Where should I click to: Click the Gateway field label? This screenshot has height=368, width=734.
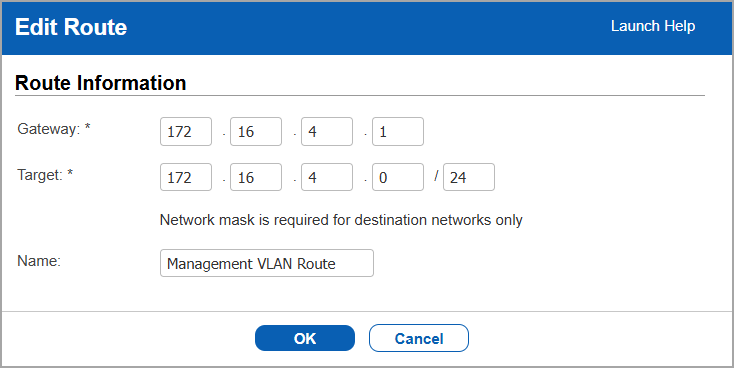[x=53, y=129]
